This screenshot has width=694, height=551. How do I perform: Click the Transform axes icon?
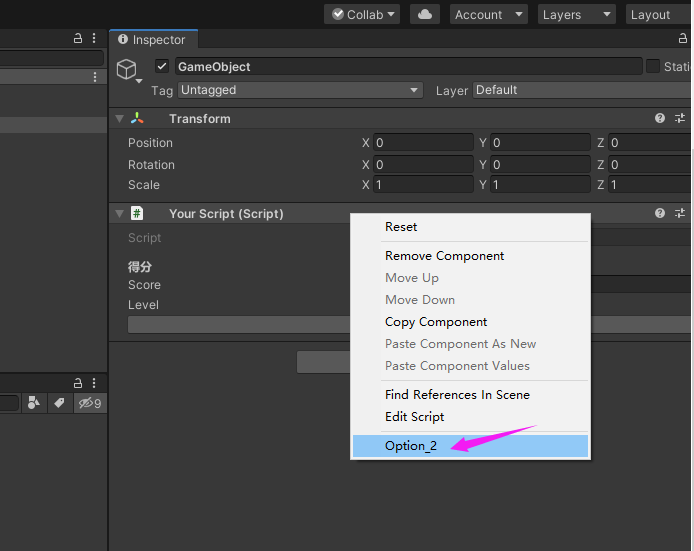[x=137, y=118]
